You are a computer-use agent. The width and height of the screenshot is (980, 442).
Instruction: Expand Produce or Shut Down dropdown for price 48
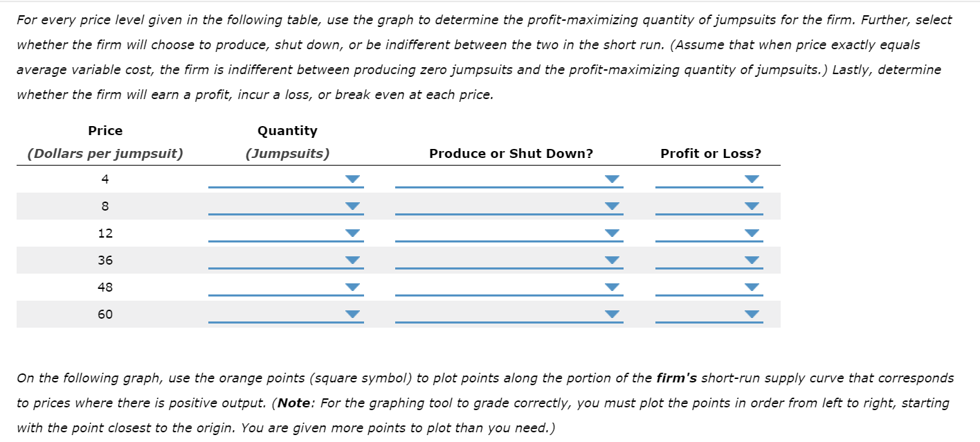(612, 286)
